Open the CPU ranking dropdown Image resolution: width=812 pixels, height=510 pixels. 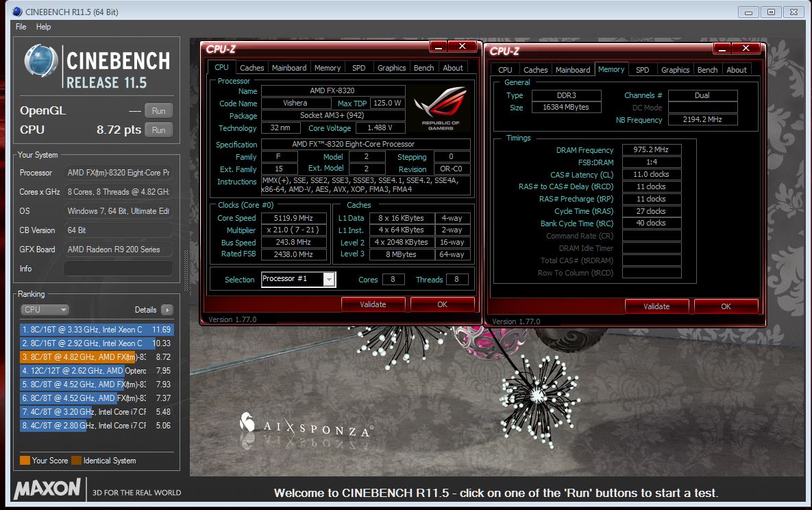[x=45, y=309]
